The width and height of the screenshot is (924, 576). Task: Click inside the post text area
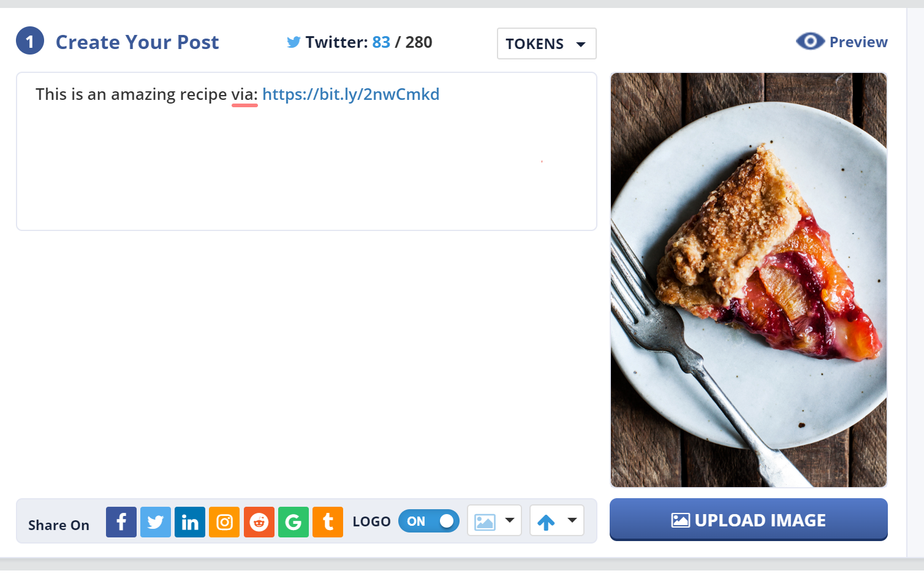click(x=306, y=151)
